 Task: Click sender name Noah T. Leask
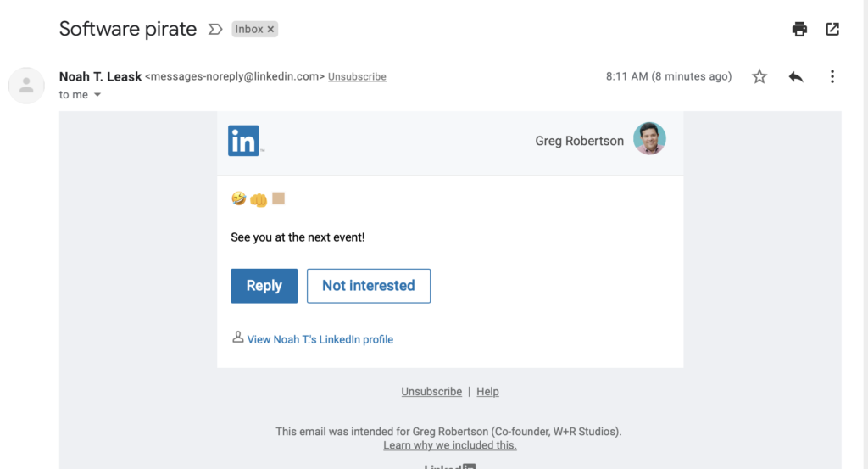(x=100, y=77)
